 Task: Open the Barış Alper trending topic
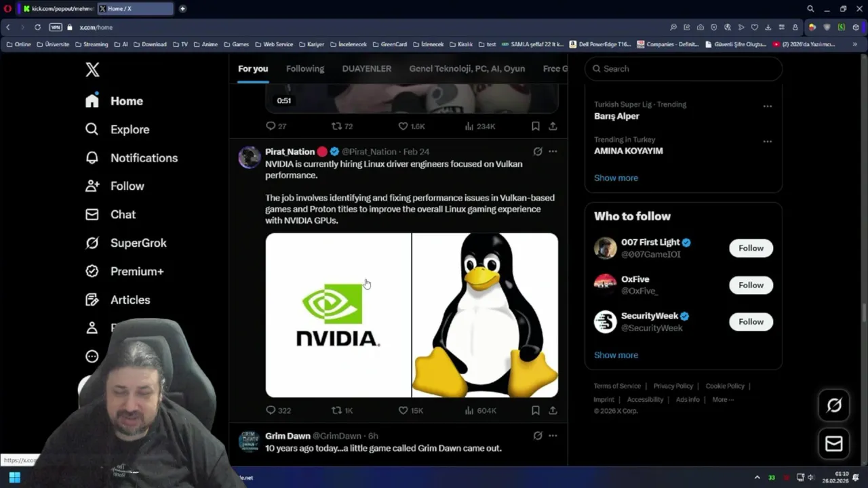[x=616, y=116]
